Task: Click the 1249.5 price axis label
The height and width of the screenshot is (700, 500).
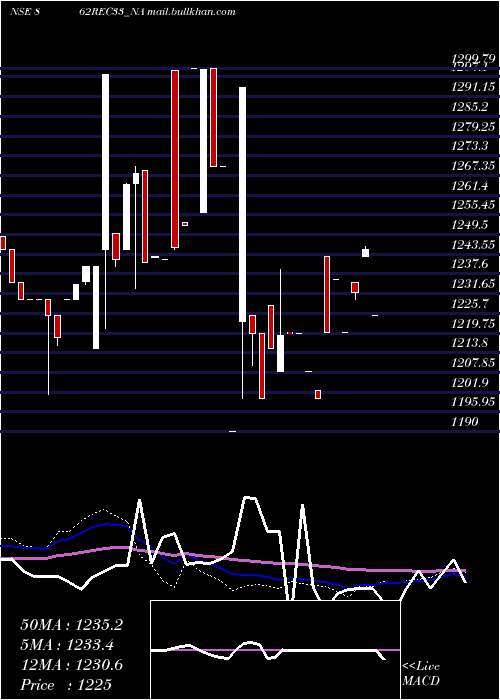Action: [x=470, y=225]
